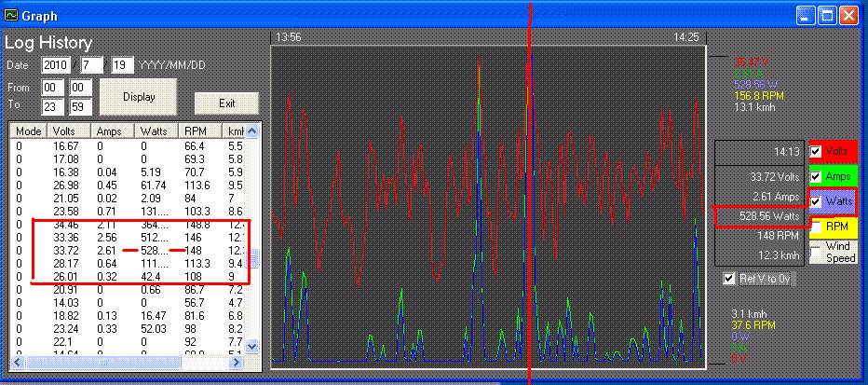The height and width of the screenshot is (385, 868).
Task: Select log row with 33.72 volts
Action: 65,251
